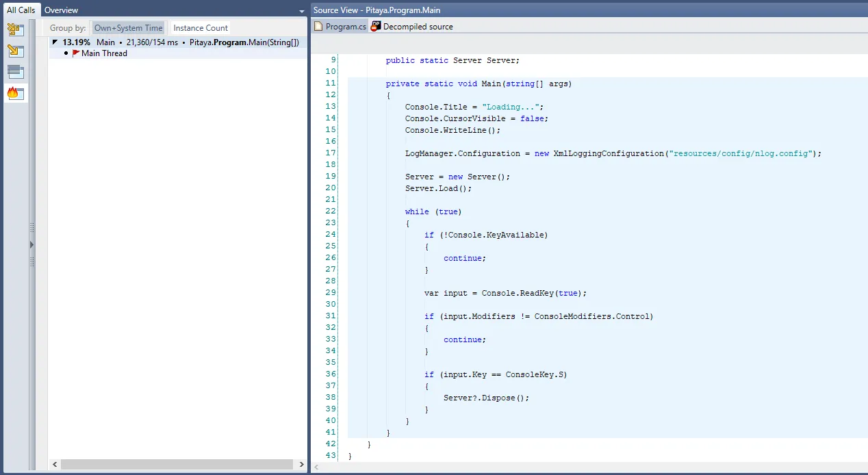
Task: Click the 'while (true)' line
Action: point(433,211)
